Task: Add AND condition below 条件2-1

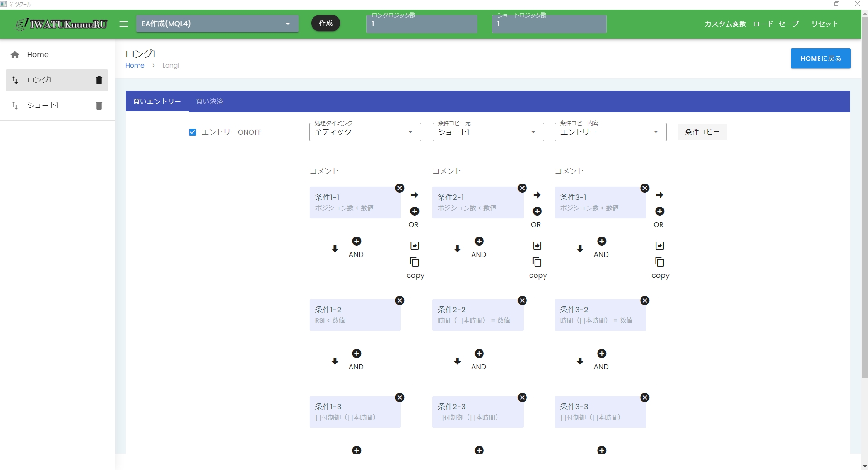Action: pyautogui.click(x=479, y=241)
